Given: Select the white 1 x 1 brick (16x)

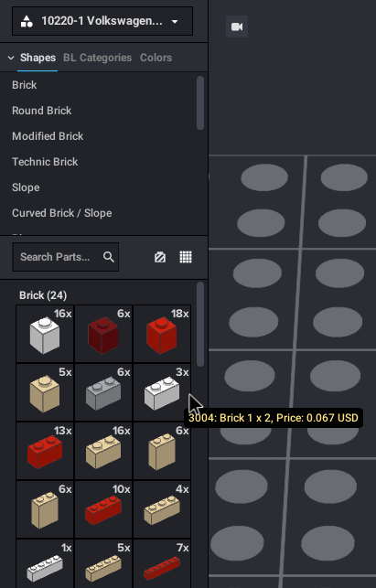Looking at the screenshot, I should click(45, 334).
